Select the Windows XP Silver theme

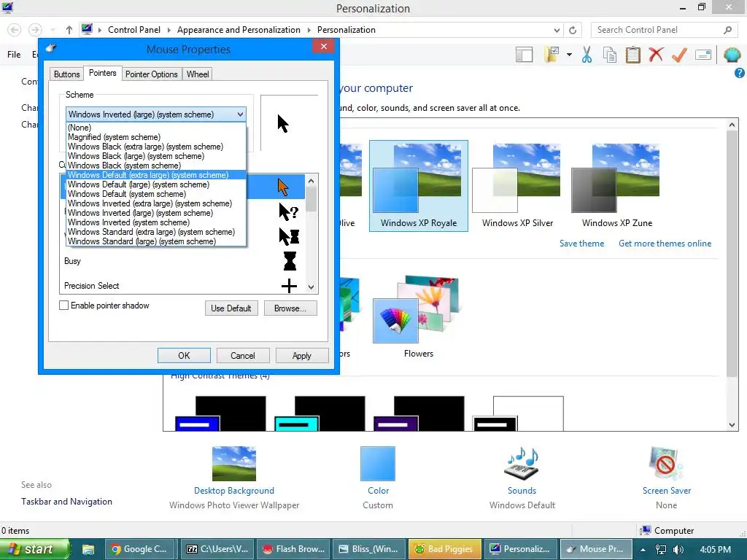tap(517, 186)
